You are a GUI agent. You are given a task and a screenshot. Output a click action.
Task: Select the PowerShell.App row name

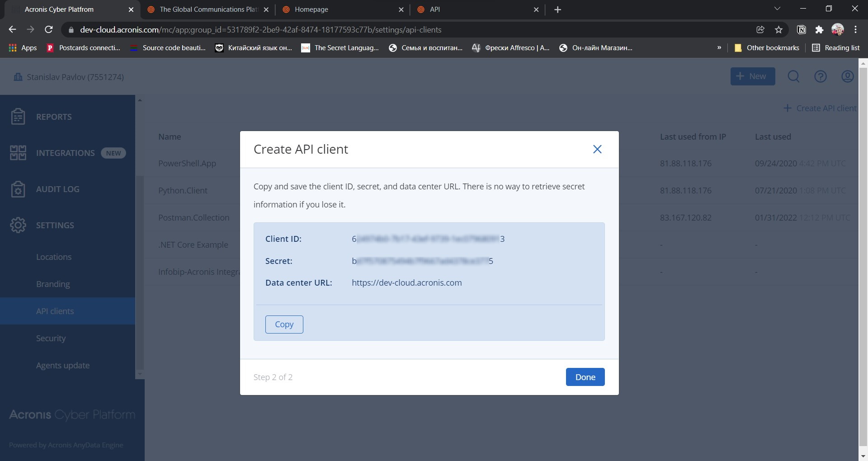187,164
